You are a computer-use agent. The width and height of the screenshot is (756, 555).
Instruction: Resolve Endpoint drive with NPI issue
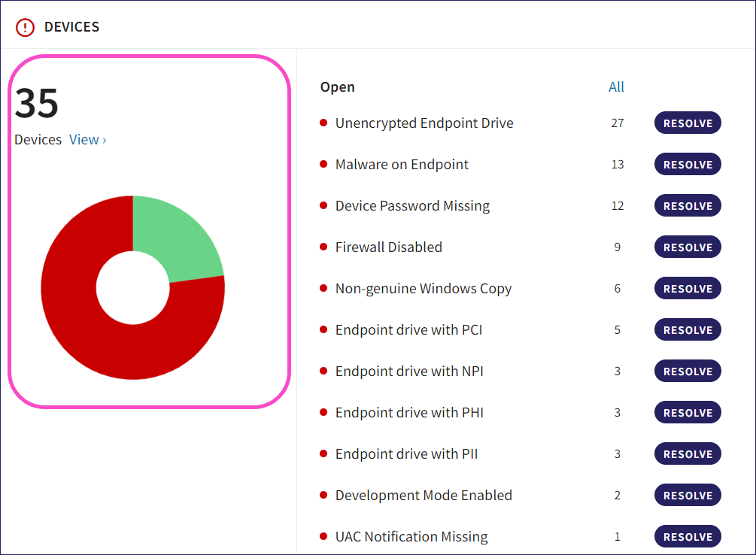pyautogui.click(x=688, y=372)
